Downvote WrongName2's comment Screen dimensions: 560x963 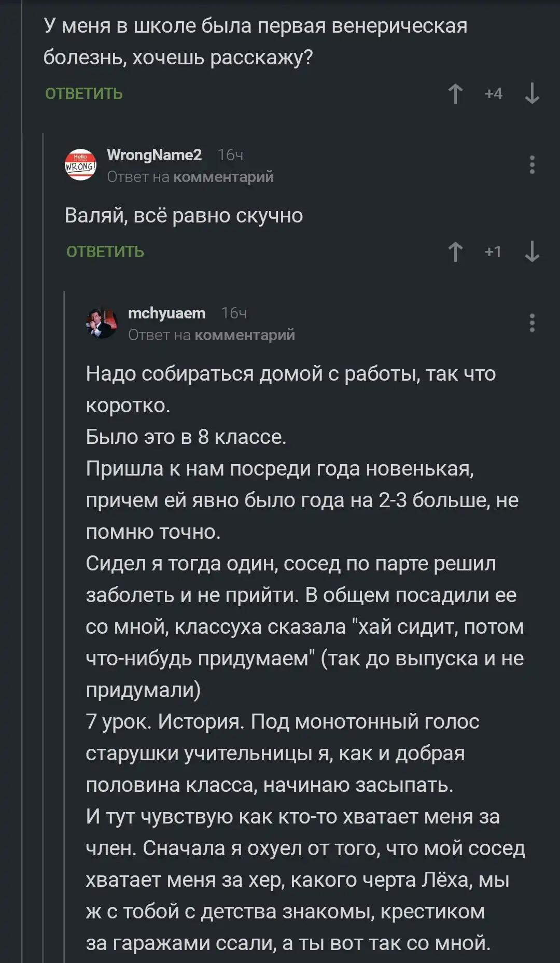[x=532, y=252]
